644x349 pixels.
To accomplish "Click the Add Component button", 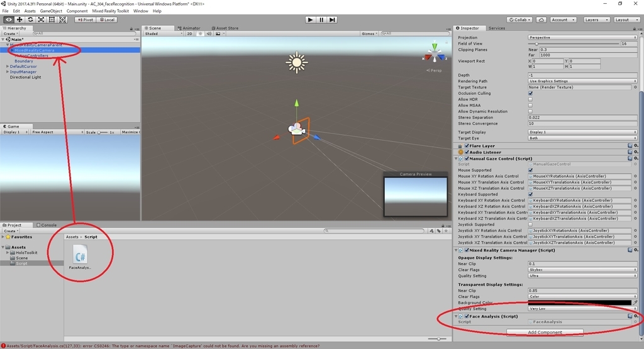I will 545,332.
